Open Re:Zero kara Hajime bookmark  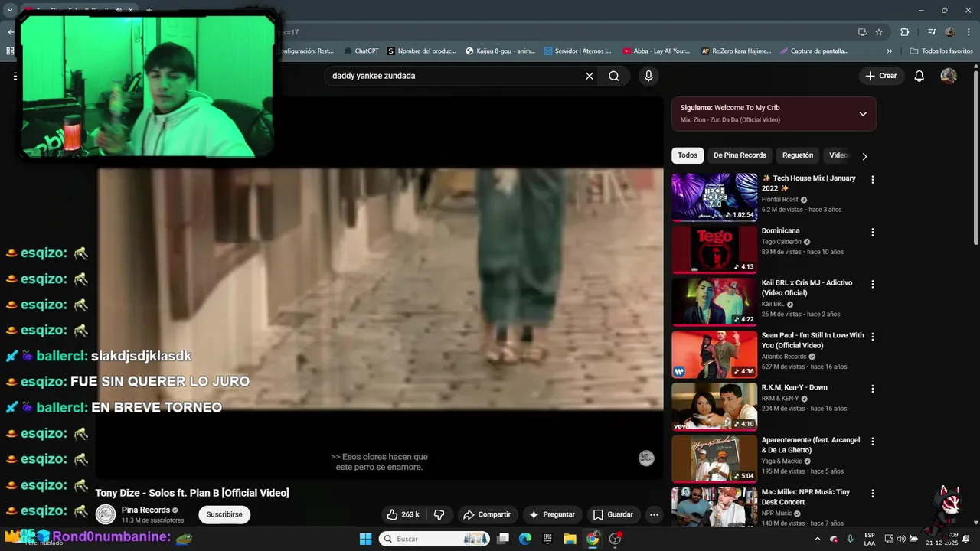[x=737, y=51]
